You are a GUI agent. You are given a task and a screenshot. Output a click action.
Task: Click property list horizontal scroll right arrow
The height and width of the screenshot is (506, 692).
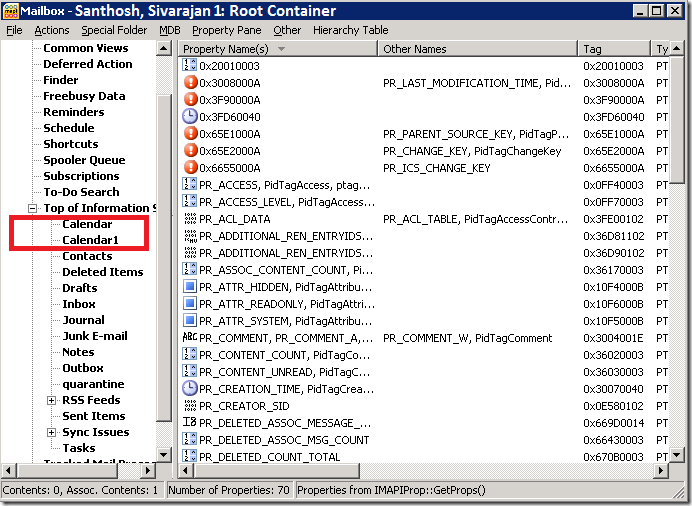coord(660,470)
